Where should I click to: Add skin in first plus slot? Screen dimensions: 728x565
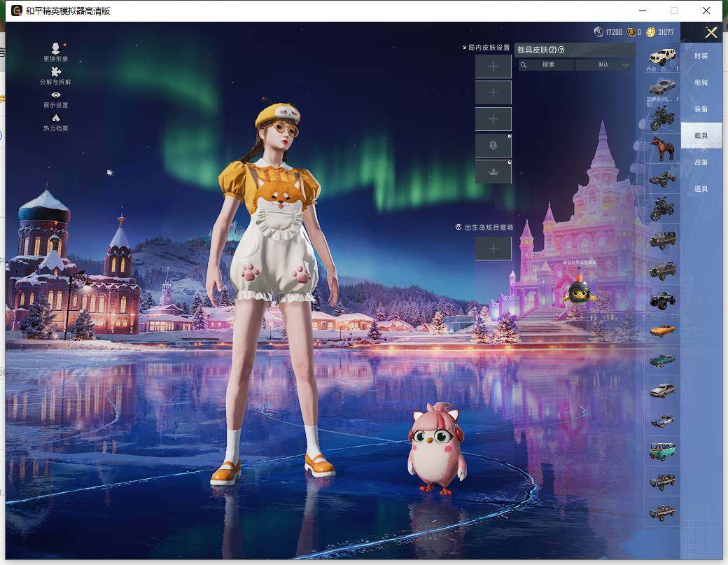pyautogui.click(x=493, y=67)
